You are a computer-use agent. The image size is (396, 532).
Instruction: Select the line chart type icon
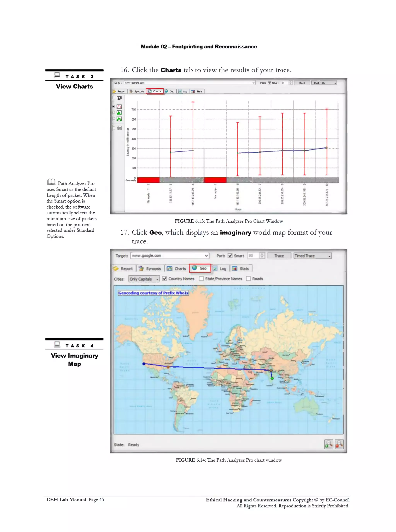click(119, 106)
